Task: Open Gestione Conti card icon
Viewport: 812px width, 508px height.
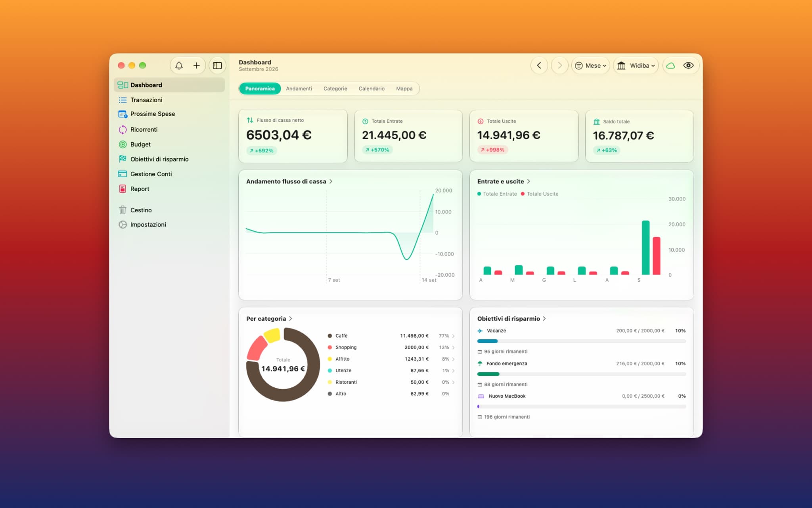Action: click(x=123, y=174)
